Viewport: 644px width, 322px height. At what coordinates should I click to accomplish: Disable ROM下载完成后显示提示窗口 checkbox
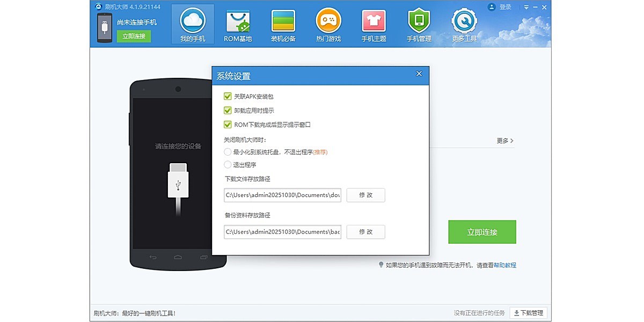pyautogui.click(x=228, y=125)
